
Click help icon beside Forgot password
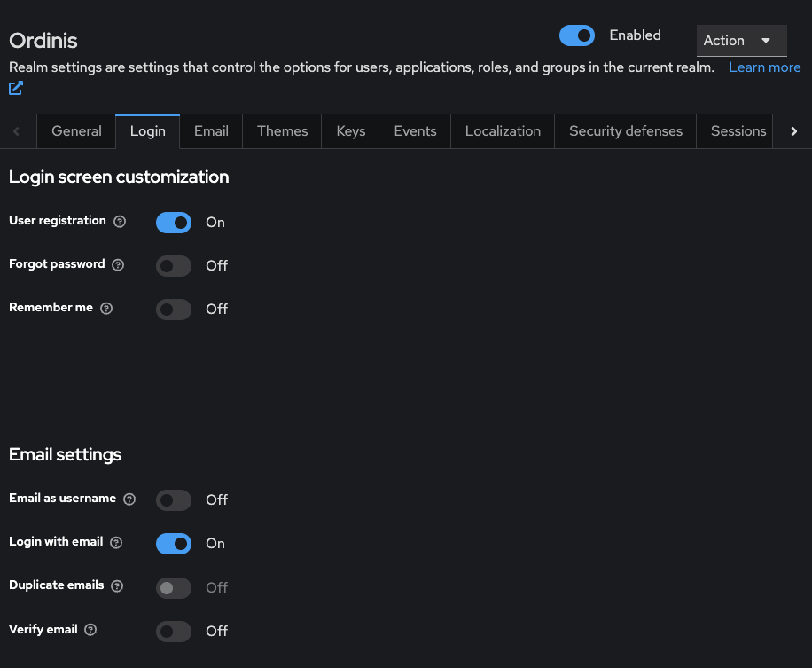[119, 265]
